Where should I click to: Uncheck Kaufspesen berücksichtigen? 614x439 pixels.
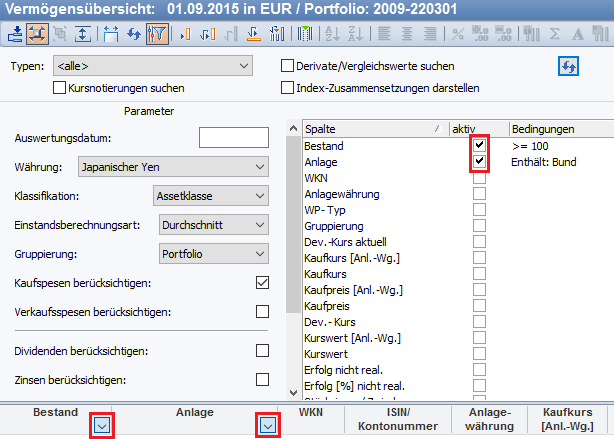point(262,283)
